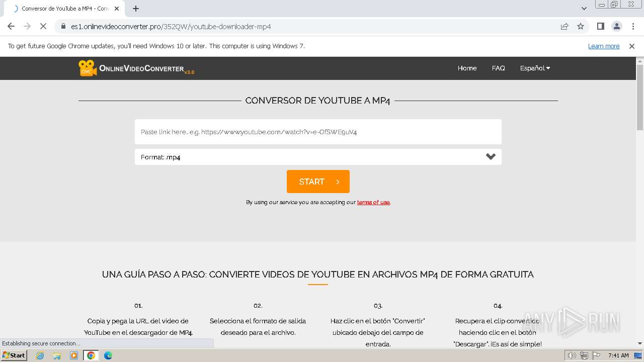Open the terms of use link

click(x=374, y=202)
